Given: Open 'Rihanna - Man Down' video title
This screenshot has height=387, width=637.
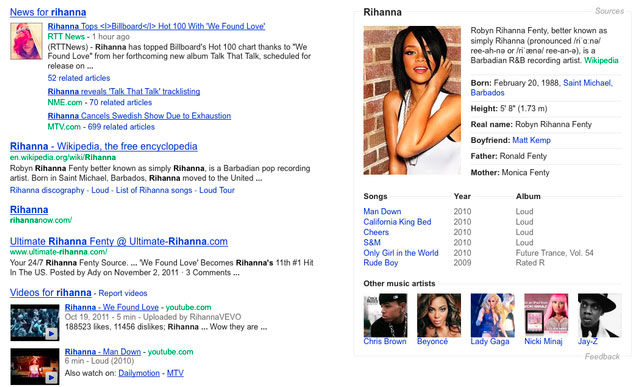Looking at the screenshot, I should coord(103,352).
